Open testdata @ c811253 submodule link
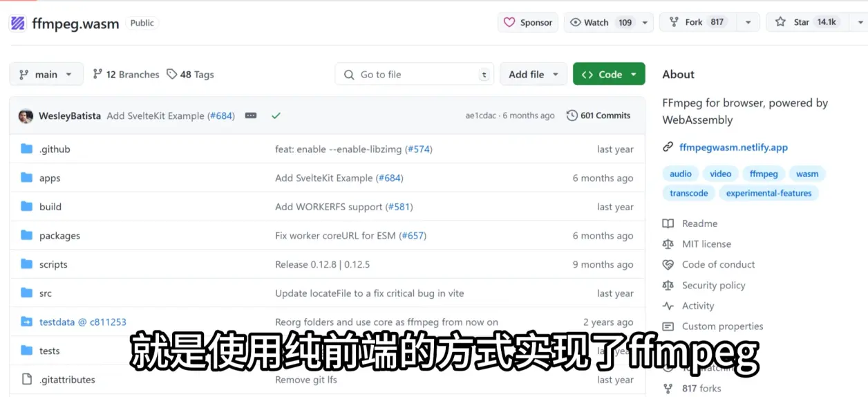Screen dimensions: 868x397 pos(83,322)
